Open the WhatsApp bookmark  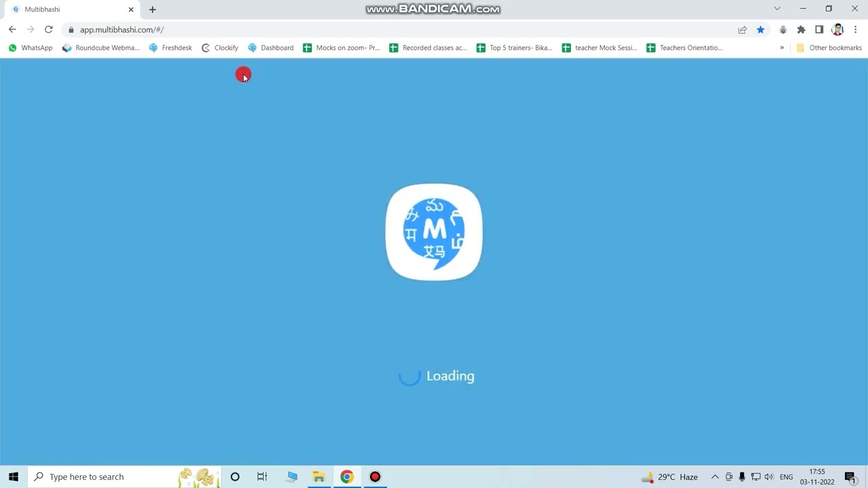click(31, 48)
